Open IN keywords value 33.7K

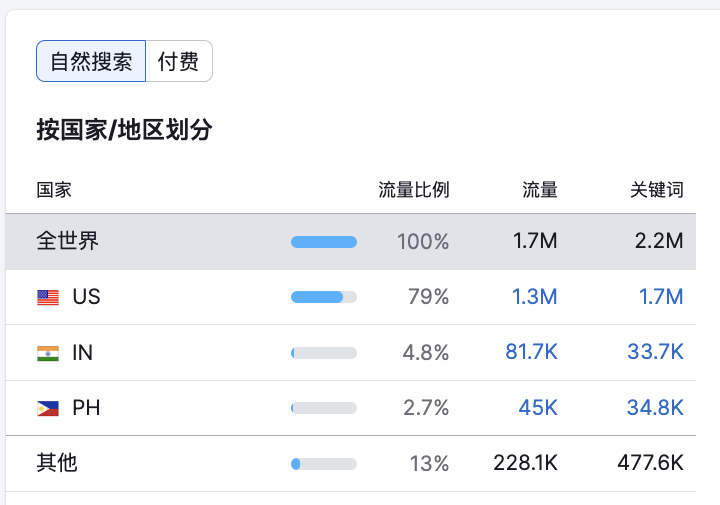click(x=654, y=353)
